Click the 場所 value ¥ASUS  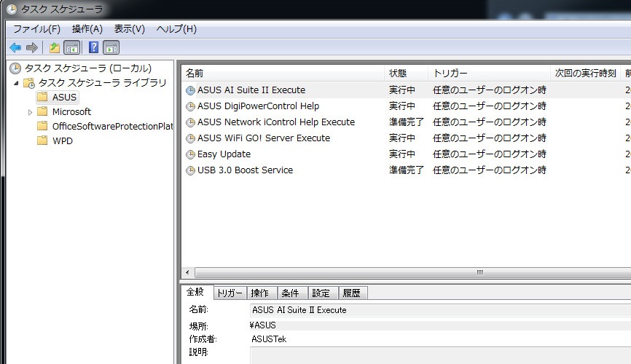[x=263, y=325]
